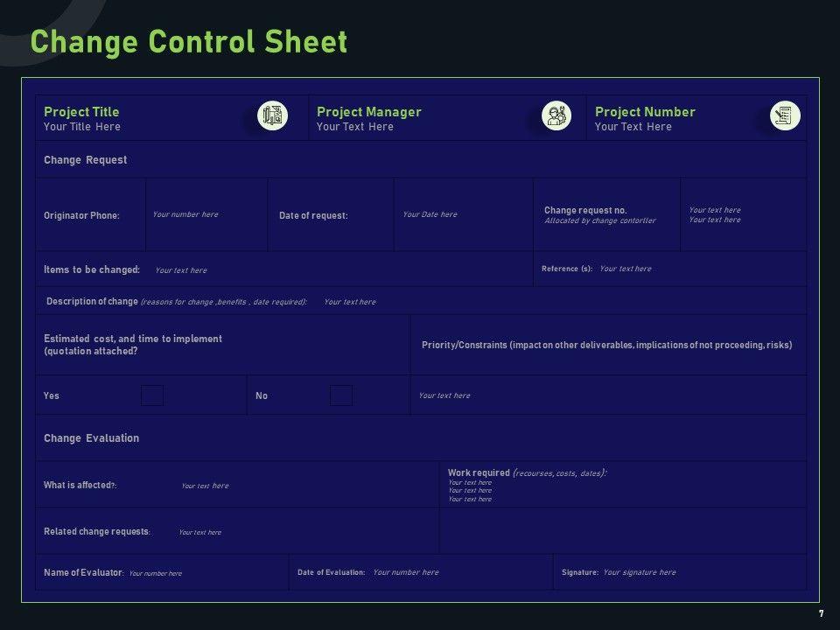Check the Yes checkbox
The image size is (840, 630).
pyautogui.click(x=152, y=395)
